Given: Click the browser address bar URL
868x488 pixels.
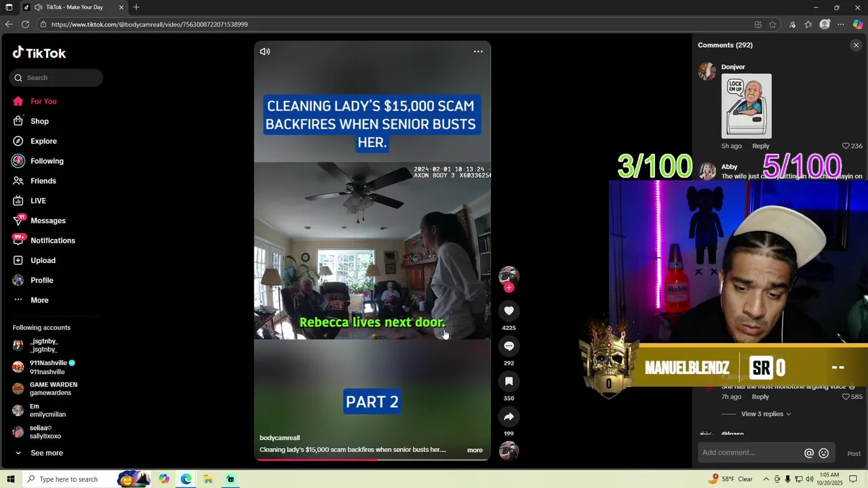Looking at the screenshot, I should [x=149, y=24].
